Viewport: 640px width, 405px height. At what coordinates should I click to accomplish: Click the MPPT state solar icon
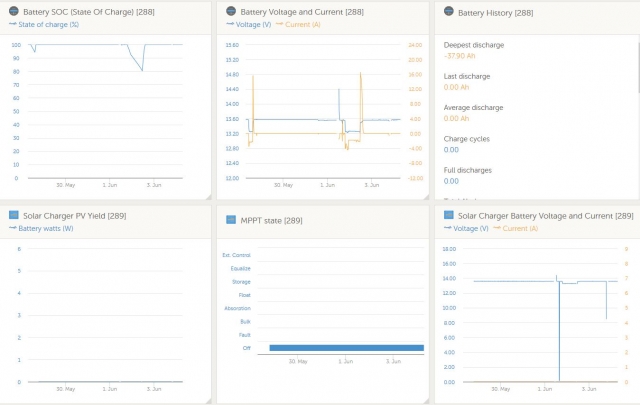231,220
